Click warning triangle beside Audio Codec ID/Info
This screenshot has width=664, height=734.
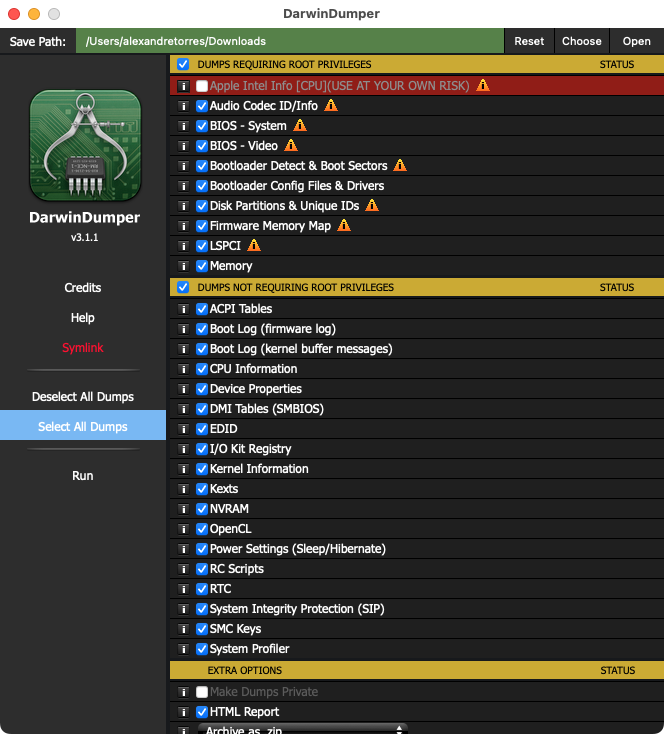331,105
